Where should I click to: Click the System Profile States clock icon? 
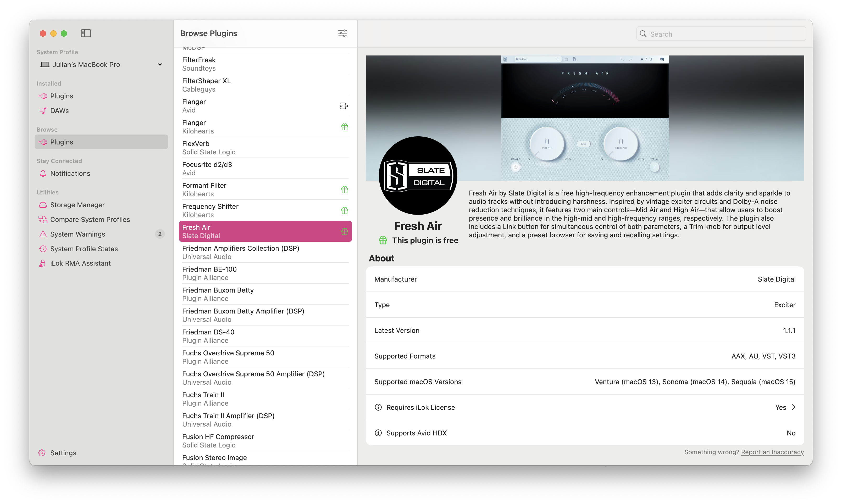point(43,249)
